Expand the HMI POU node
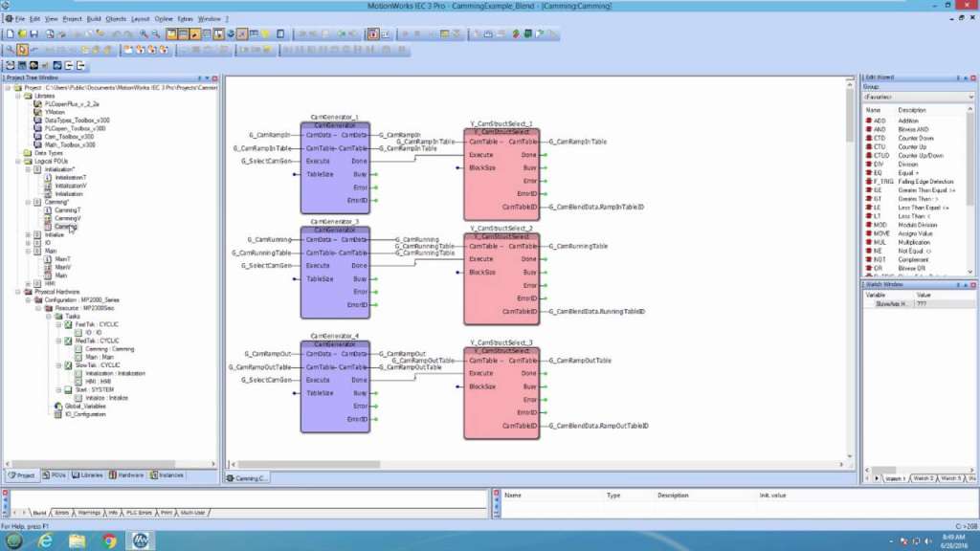 point(28,283)
